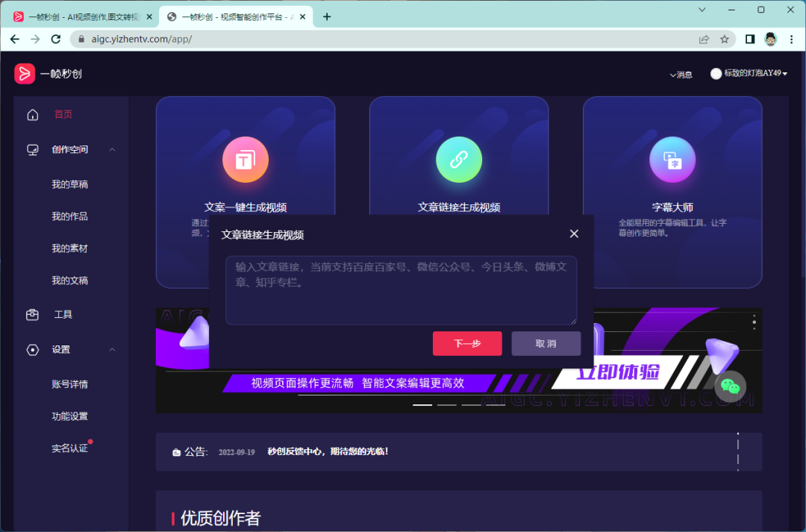Open the 标致的灯泡AY49 account dropdown
The image size is (806, 532).
[x=755, y=74]
